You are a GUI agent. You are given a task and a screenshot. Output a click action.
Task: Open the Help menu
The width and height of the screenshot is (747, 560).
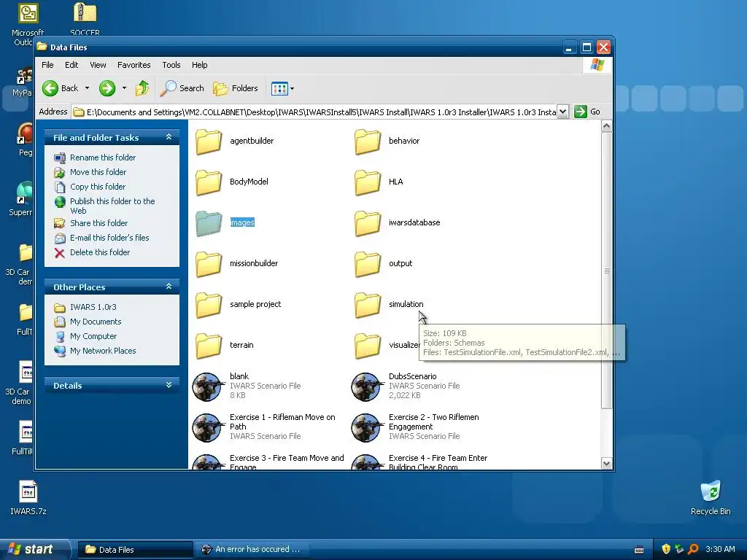point(200,65)
